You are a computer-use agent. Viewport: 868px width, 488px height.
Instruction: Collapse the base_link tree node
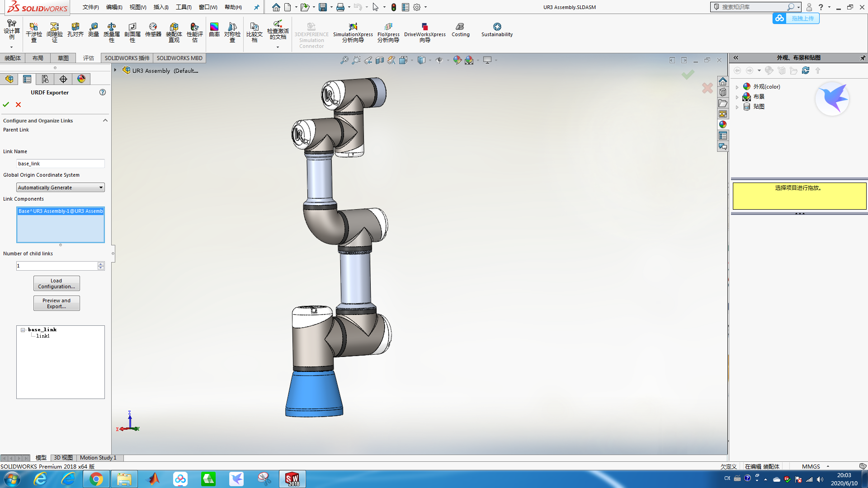(x=23, y=330)
